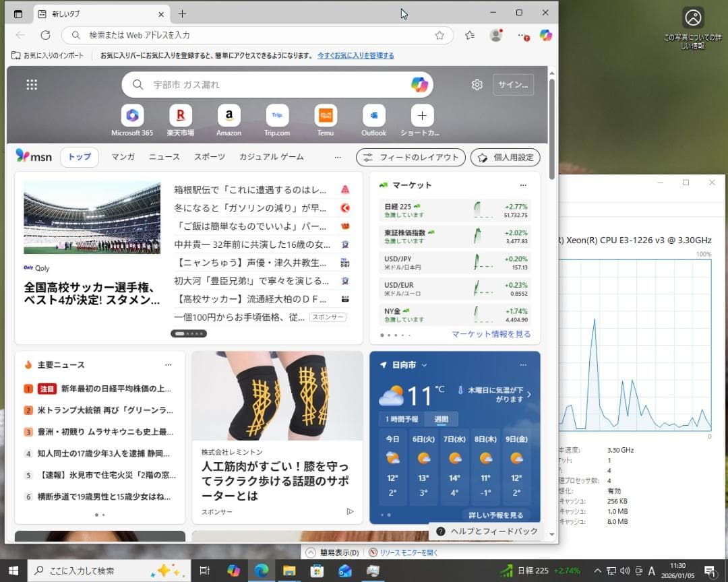This screenshot has height=582, width=728.
Task: Open the Temu shortcut icon
Action: 325,115
